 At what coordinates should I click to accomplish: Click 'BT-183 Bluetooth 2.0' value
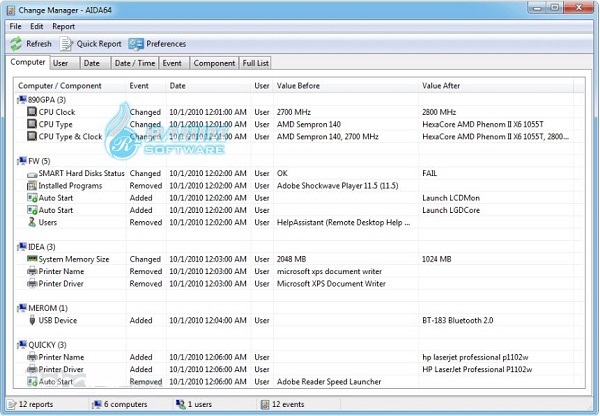(x=458, y=320)
